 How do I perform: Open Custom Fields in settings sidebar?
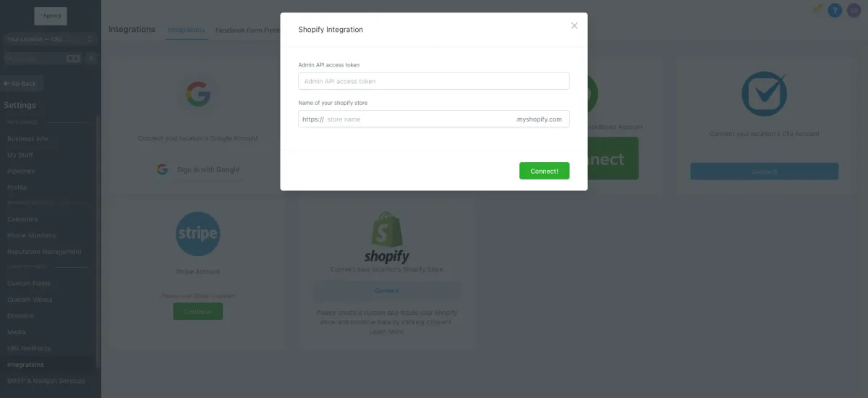click(30, 283)
